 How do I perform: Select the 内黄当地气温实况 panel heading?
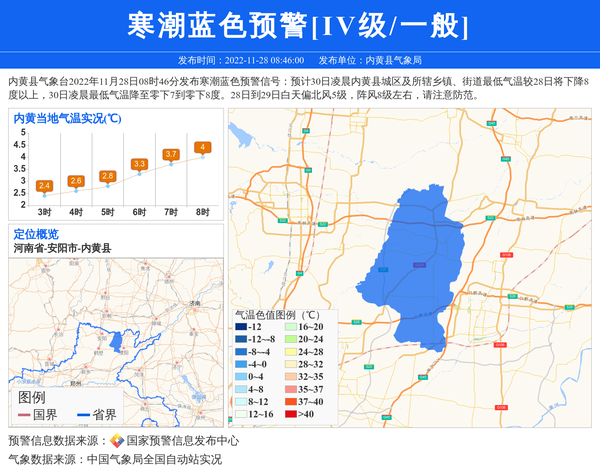coord(67,119)
